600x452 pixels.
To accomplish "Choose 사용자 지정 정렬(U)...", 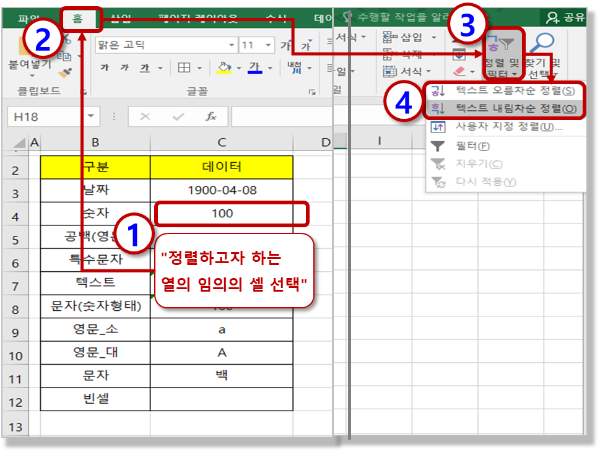I will [504, 127].
